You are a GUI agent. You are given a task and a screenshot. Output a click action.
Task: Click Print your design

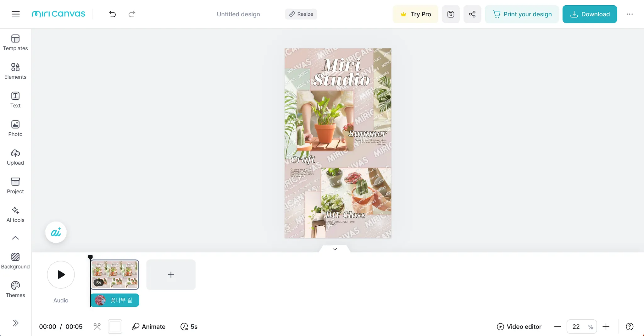tap(522, 14)
